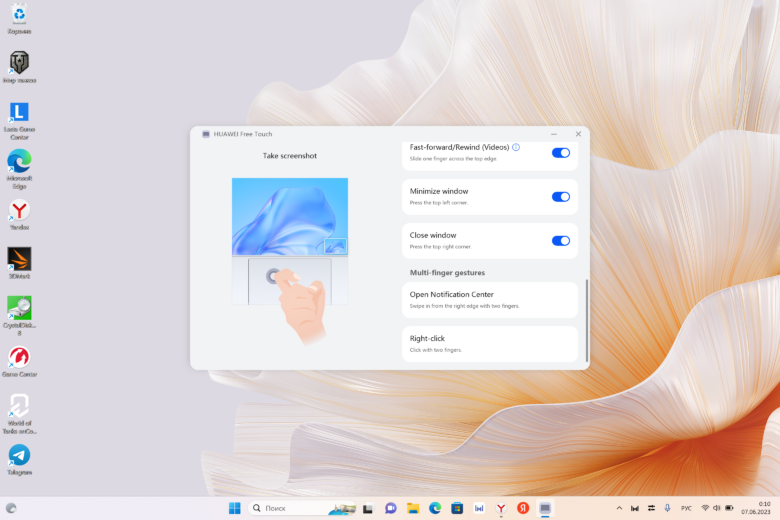780x520 pixels.
Task: Select the Telegram desktop shortcut
Action: [19, 460]
